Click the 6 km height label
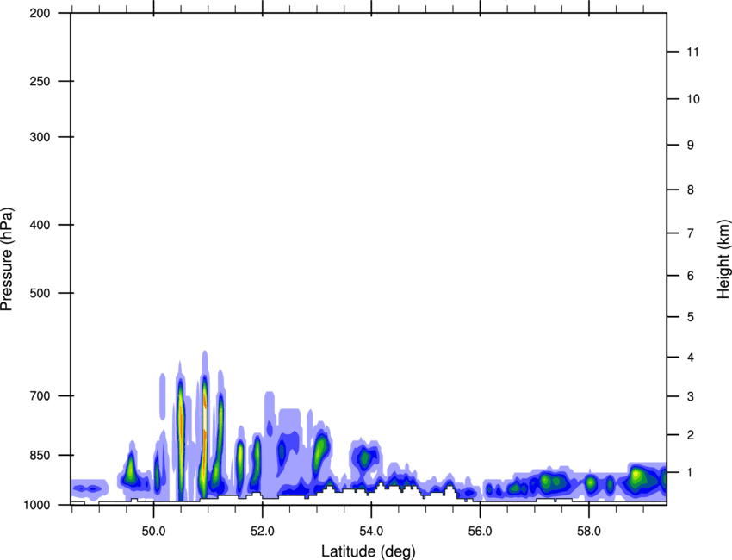Image resolution: width=732 pixels, height=560 pixels. pos(691,276)
